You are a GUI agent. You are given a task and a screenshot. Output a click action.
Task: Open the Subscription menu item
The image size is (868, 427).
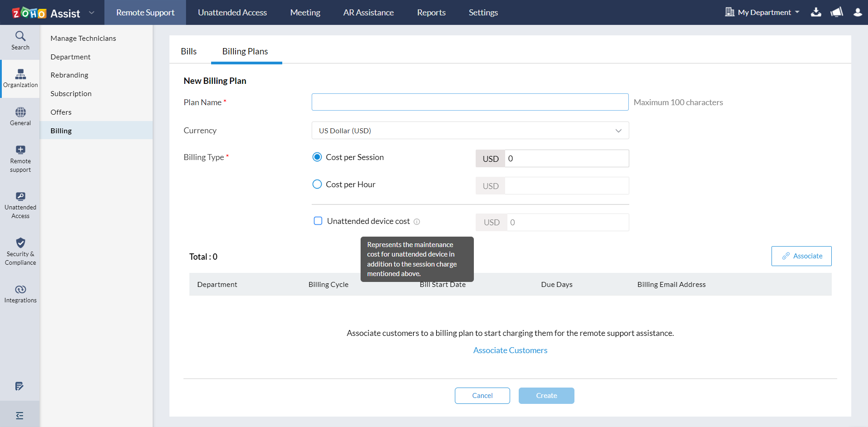coord(71,93)
